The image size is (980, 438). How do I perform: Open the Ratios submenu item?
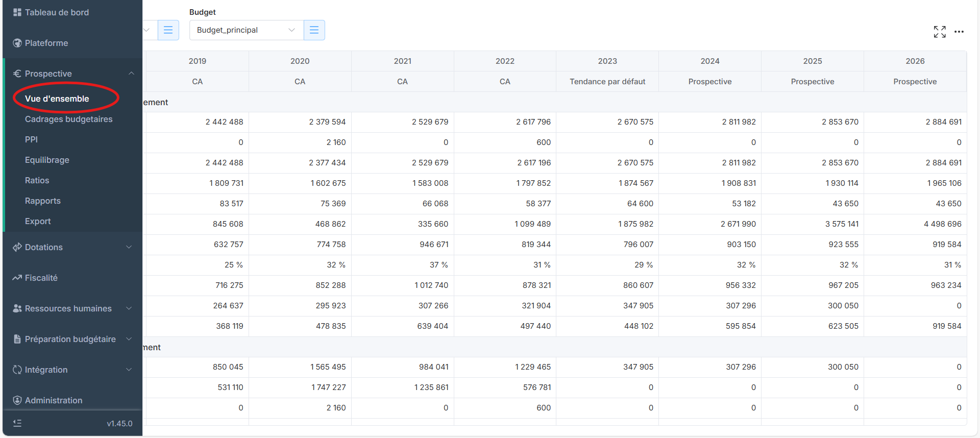pyautogui.click(x=37, y=180)
